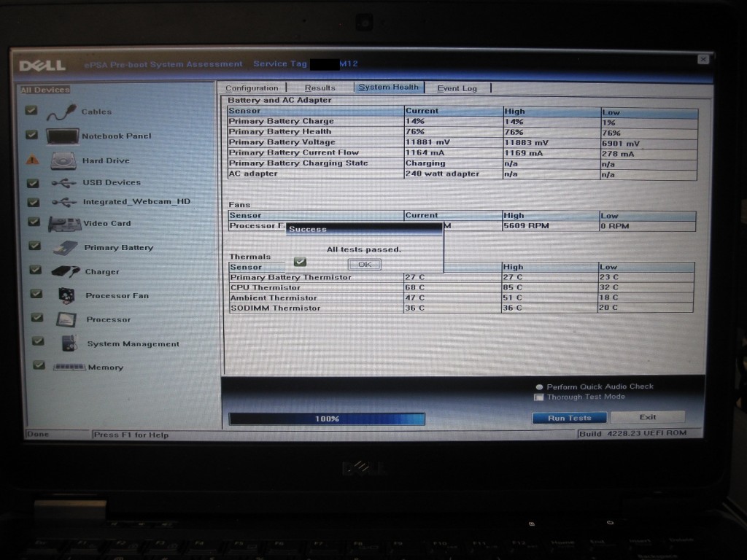Click the 5609 RPM fan value
The height and width of the screenshot is (560, 747).
click(x=526, y=226)
